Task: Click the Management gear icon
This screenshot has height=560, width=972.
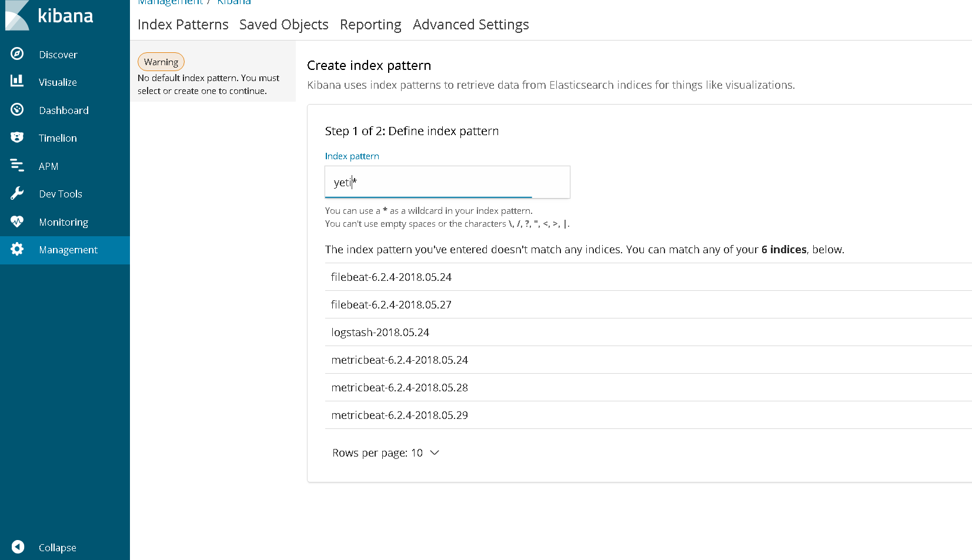Action: [17, 249]
